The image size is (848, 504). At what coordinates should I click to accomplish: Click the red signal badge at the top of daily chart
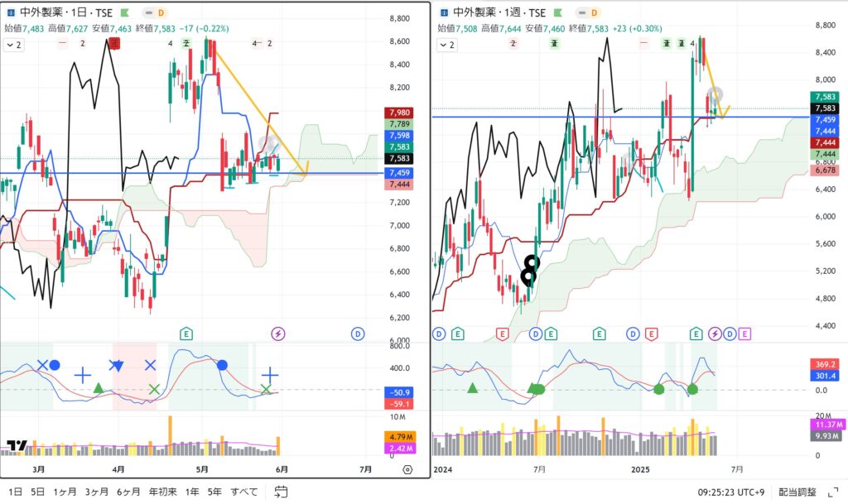(113, 44)
